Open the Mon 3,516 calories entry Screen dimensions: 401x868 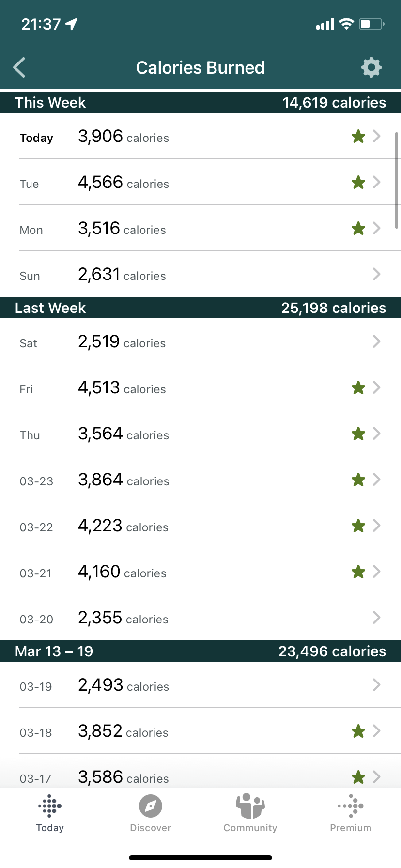point(200,228)
